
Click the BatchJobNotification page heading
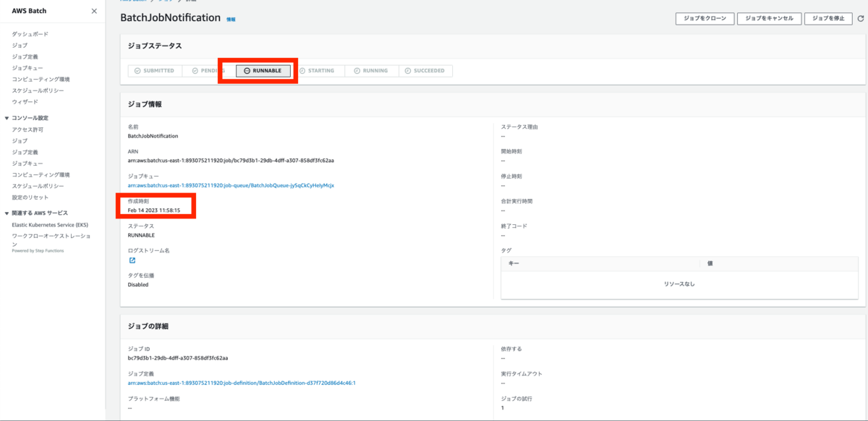tap(170, 18)
